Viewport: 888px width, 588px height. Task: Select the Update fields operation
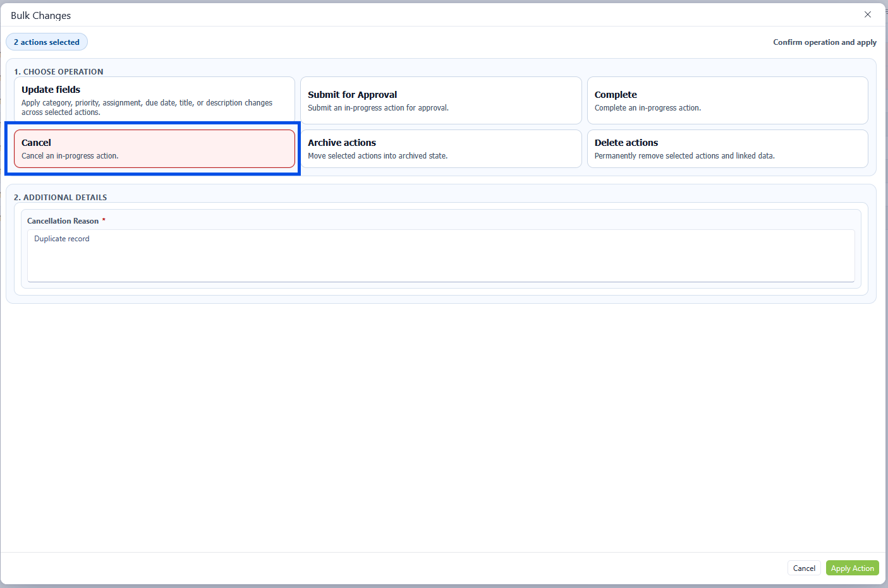click(154, 100)
